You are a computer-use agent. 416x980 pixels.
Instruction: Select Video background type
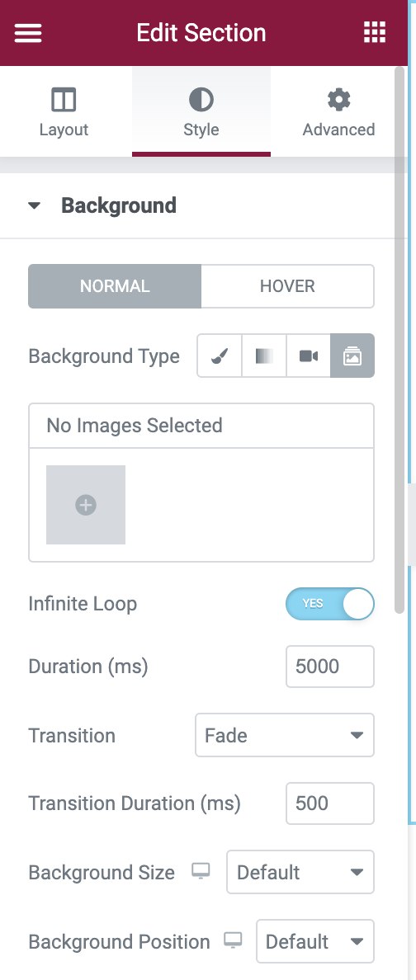pos(309,356)
